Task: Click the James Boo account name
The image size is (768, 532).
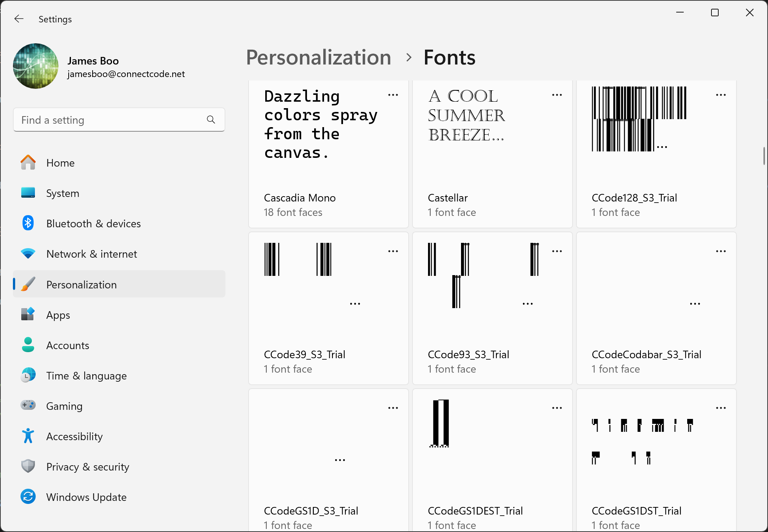Action: click(x=93, y=61)
